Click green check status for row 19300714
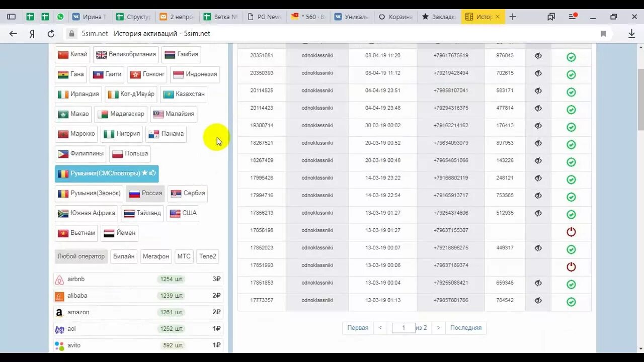The width and height of the screenshot is (644, 362). pos(571,127)
